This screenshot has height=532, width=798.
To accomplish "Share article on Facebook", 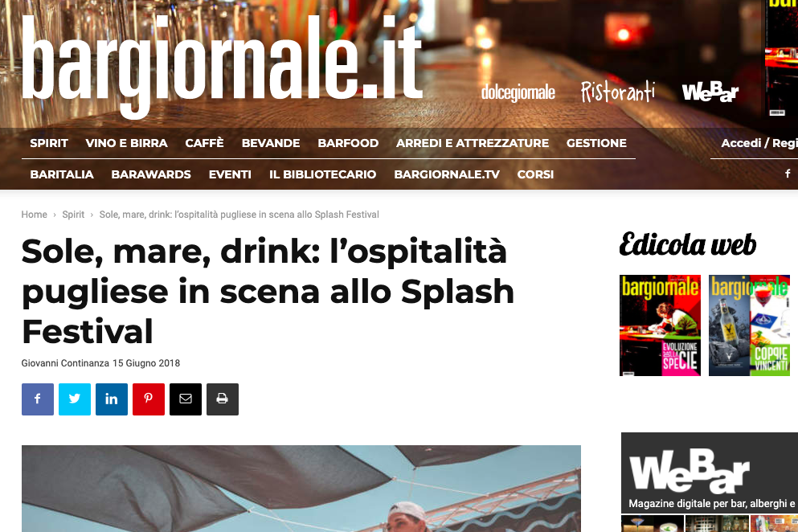I will point(38,399).
